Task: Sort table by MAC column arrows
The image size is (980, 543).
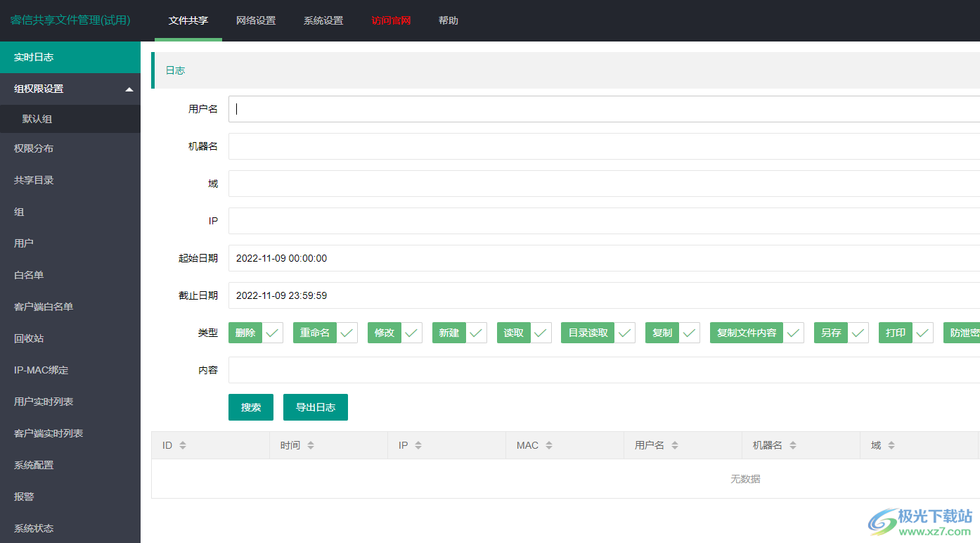Action: coord(549,445)
